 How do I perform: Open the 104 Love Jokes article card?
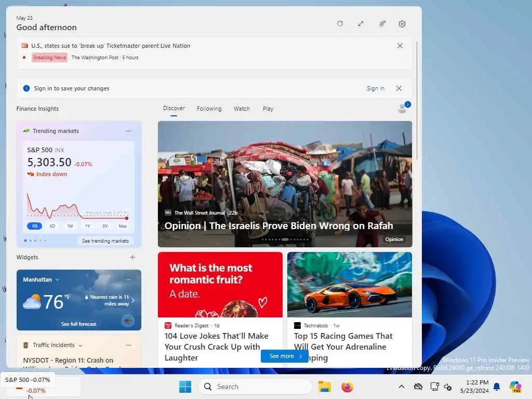[220, 309]
